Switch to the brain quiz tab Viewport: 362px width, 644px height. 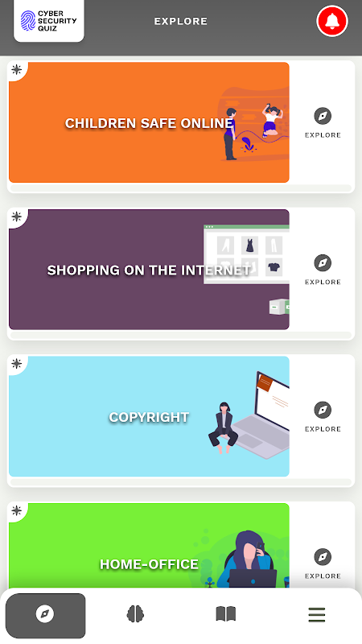pos(135,614)
